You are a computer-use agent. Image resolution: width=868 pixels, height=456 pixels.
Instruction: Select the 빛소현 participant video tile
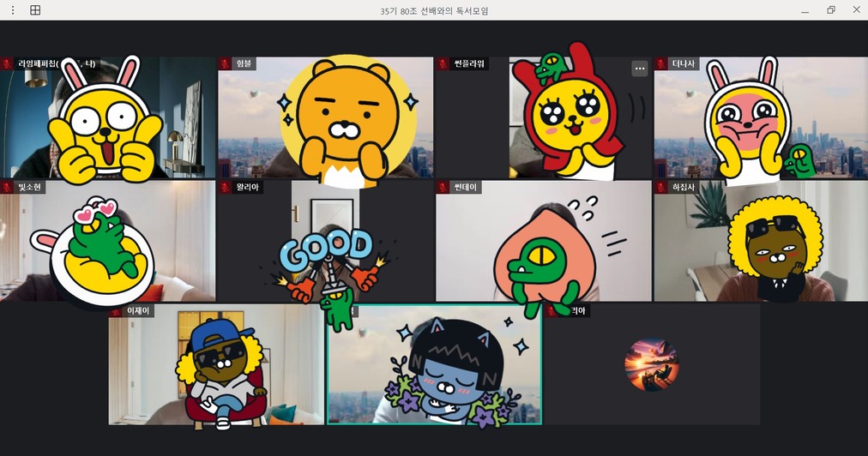point(108,241)
